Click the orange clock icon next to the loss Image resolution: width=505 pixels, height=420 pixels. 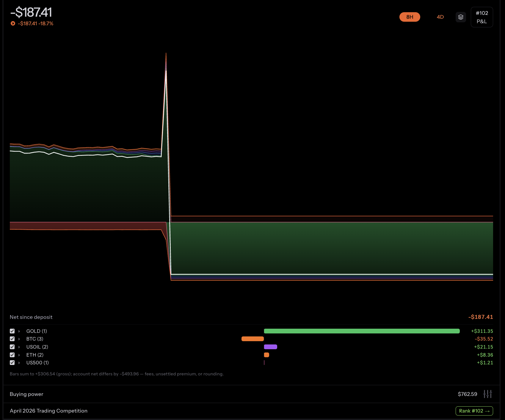point(12,23)
